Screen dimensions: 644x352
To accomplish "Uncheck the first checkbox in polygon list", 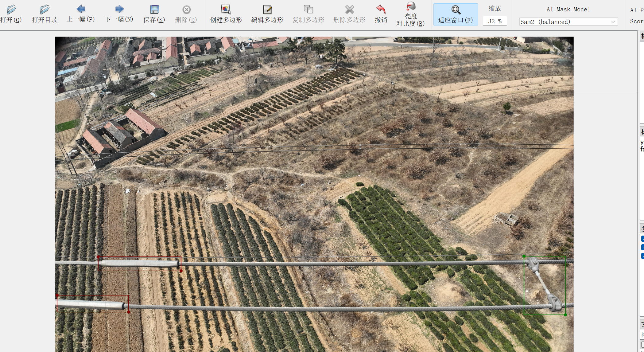I will [642, 239].
